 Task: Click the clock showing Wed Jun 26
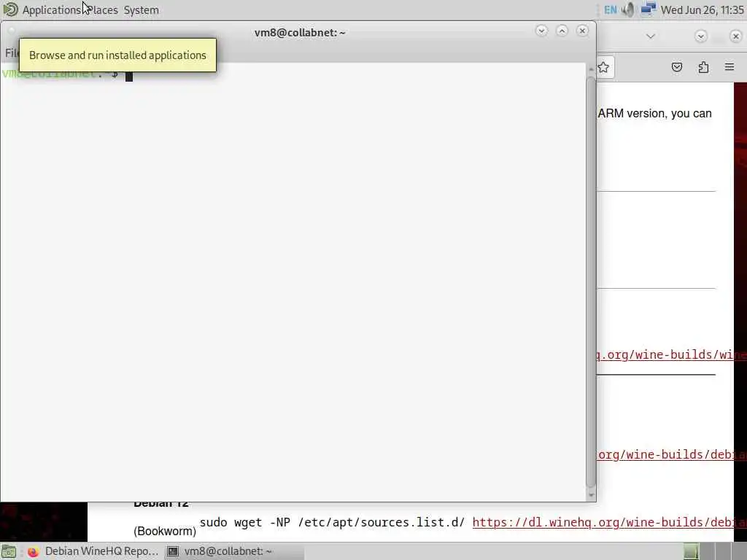click(703, 10)
